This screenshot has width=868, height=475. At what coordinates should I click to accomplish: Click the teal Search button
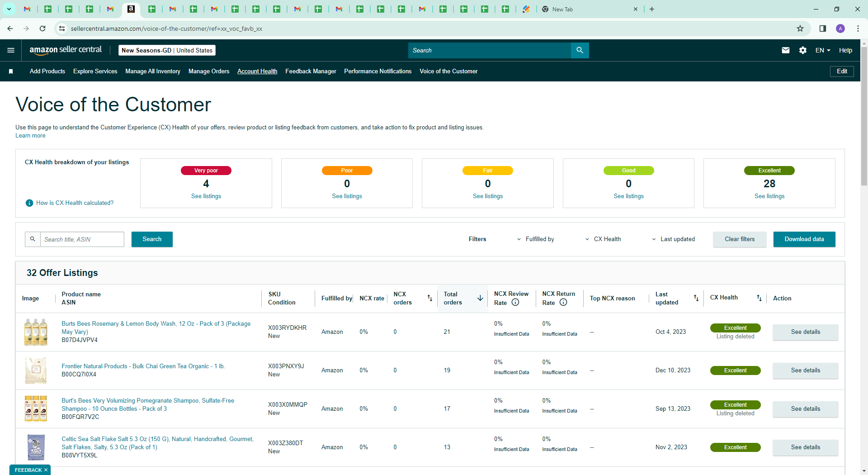click(x=152, y=239)
